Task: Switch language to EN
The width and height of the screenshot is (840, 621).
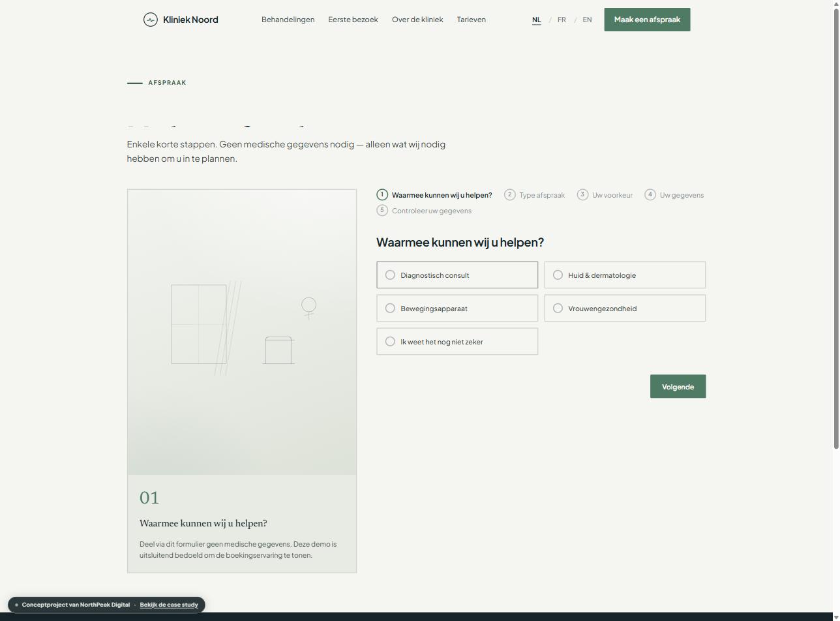Action: coord(587,20)
